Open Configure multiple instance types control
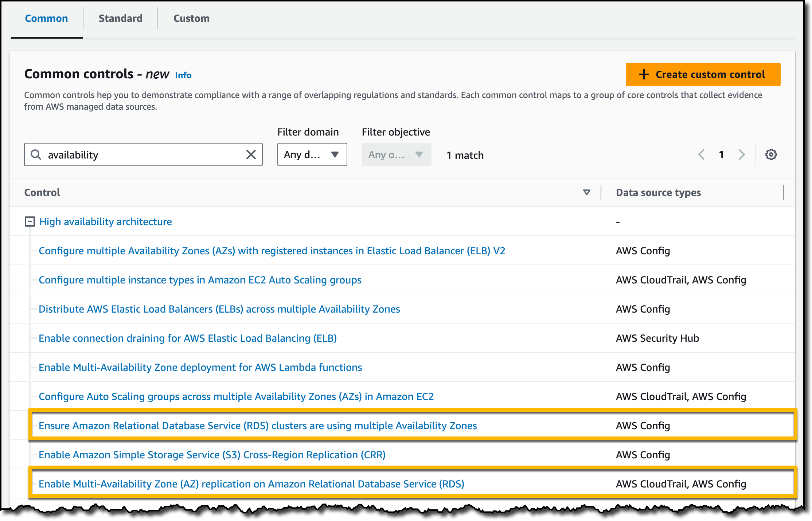Viewport: 812px width, 521px height. pyautogui.click(x=200, y=280)
